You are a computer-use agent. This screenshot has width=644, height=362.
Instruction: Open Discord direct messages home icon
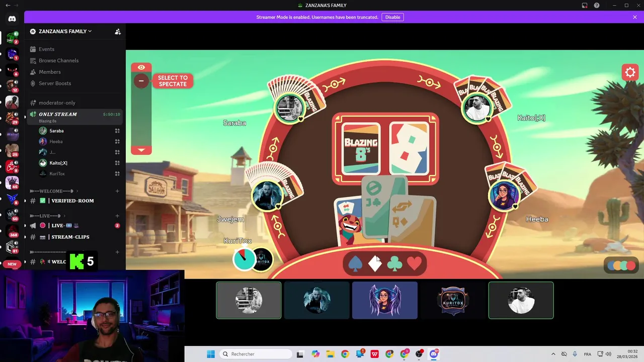pyautogui.click(x=12, y=19)
